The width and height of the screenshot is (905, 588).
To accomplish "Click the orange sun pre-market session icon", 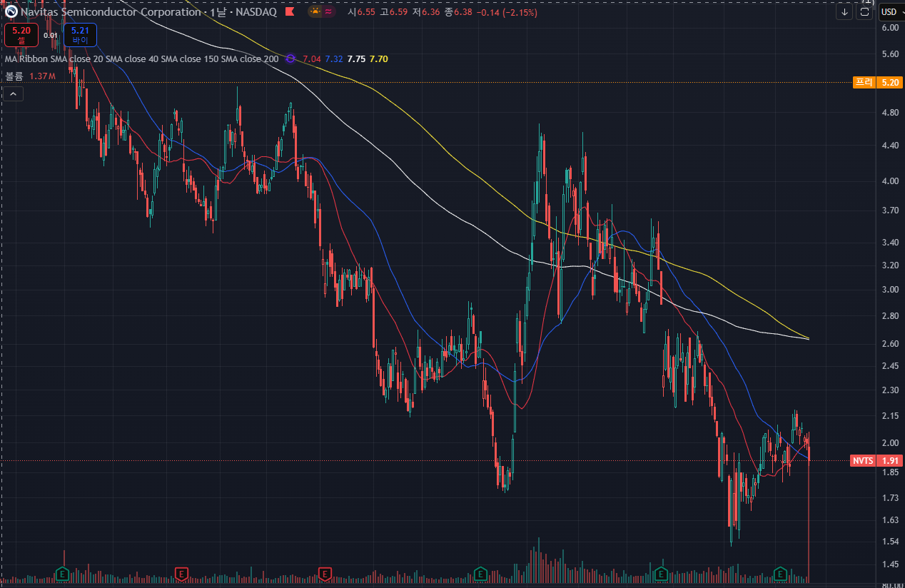I will pos(315,12).
